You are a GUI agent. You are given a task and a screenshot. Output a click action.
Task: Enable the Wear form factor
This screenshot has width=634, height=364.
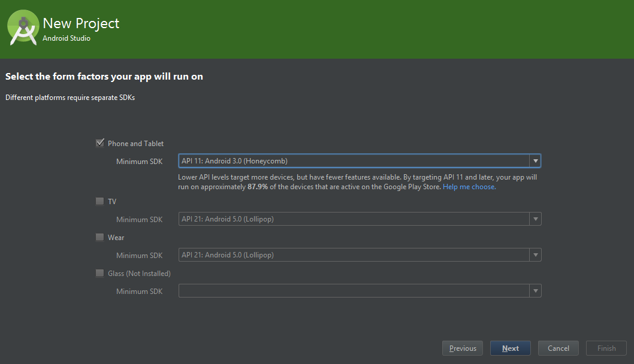click(99, 237)
